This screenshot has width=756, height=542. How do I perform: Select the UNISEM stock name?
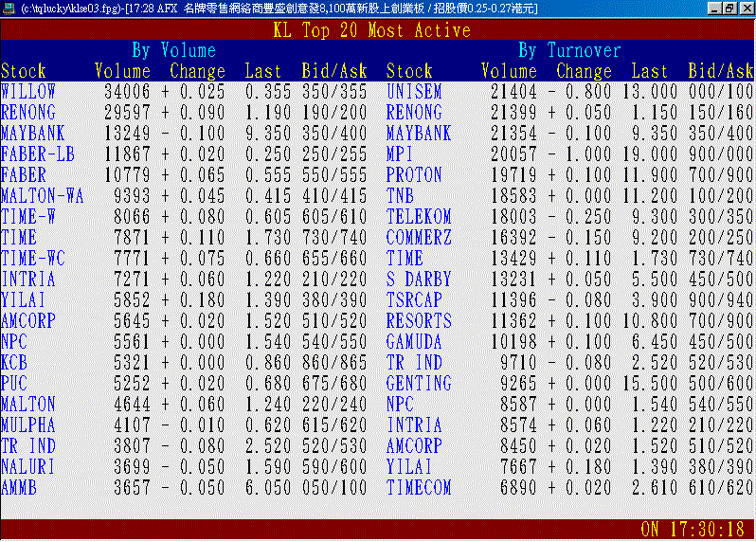[x=414, y=92]
